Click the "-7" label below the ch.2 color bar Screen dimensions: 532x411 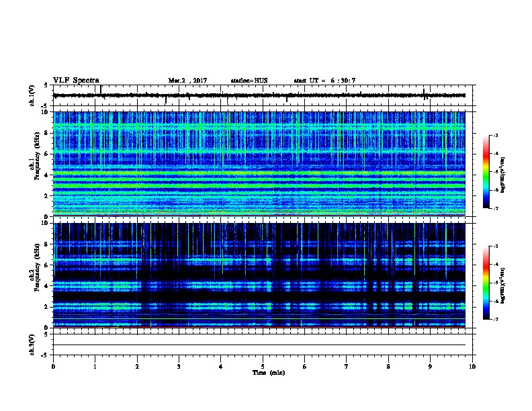tap(495, 320)
